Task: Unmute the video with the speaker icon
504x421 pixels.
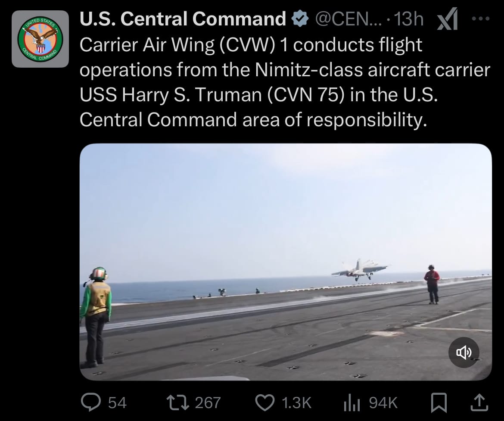Action: pos(464,352)
